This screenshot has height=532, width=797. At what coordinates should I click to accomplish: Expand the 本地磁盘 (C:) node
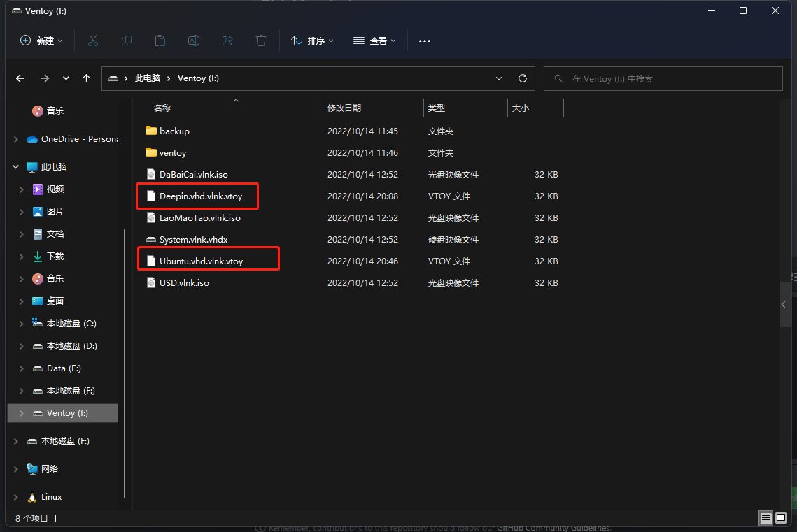coord(22,324)
